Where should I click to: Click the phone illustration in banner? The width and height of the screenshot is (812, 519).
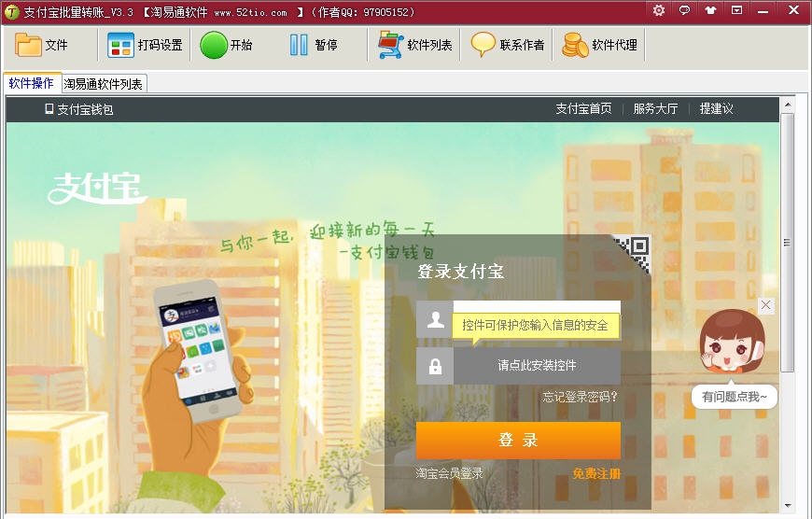[x=201, y=350]
